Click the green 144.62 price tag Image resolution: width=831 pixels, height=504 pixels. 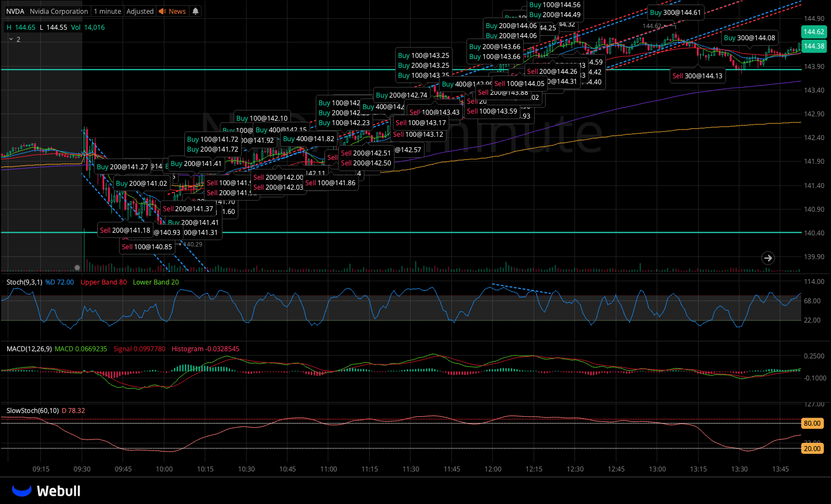(x=814, y=32)
